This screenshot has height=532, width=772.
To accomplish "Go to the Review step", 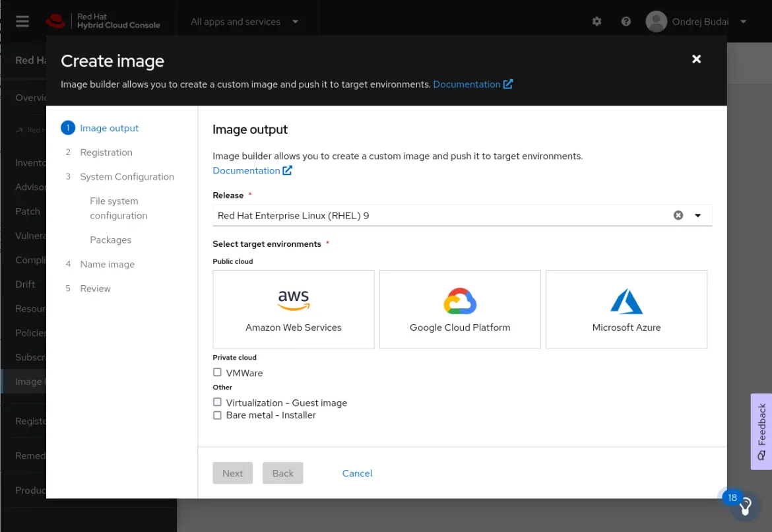I will tap(95, 288).
